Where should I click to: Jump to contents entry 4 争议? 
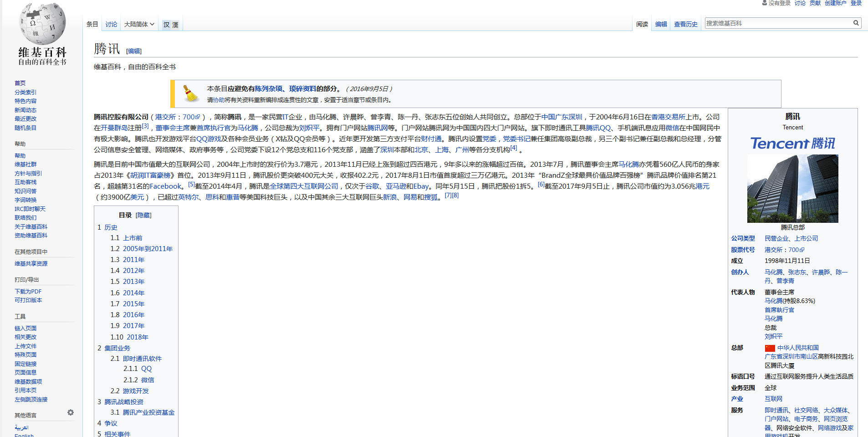pyautogui.click(x=107, y=423)
